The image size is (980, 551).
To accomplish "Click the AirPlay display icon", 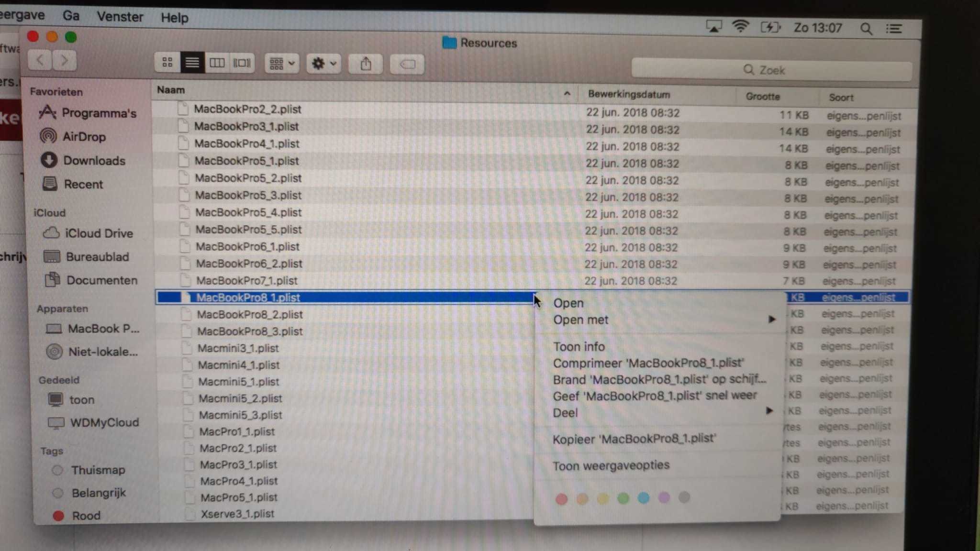I will [713, 26].
